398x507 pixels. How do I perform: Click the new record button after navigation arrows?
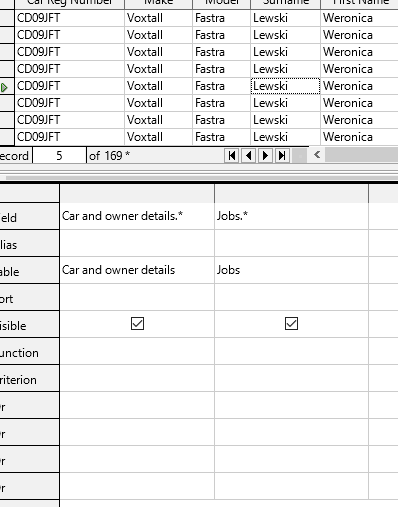click(299, 156)
